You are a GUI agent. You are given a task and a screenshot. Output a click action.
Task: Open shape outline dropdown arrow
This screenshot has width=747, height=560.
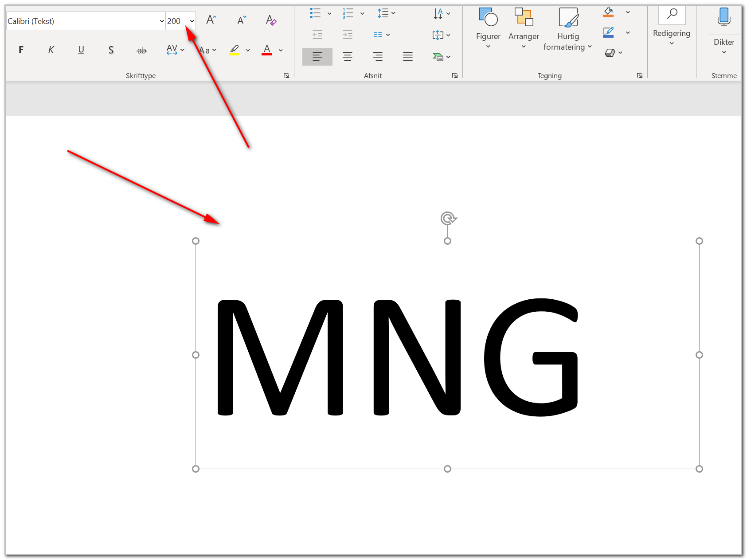pos(628,32)
